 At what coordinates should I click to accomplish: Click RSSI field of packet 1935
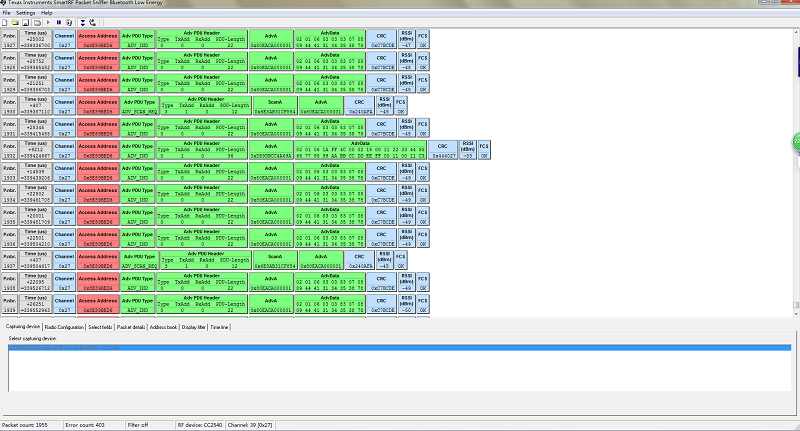pos(407,216)
